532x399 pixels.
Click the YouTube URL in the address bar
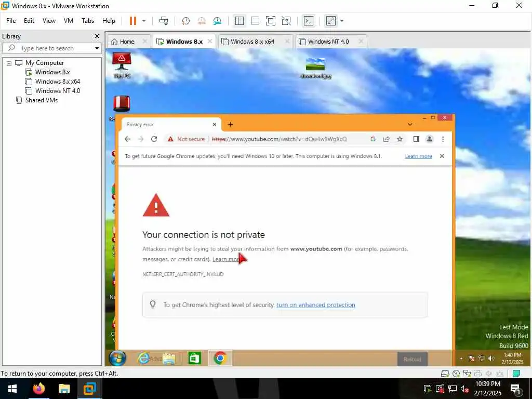[x=279, y=139]
